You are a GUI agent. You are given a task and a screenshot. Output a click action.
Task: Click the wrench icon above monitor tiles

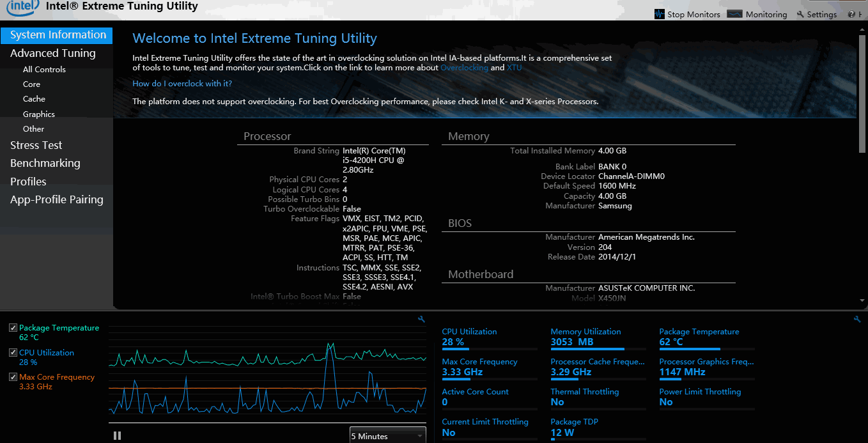(857, 319)
